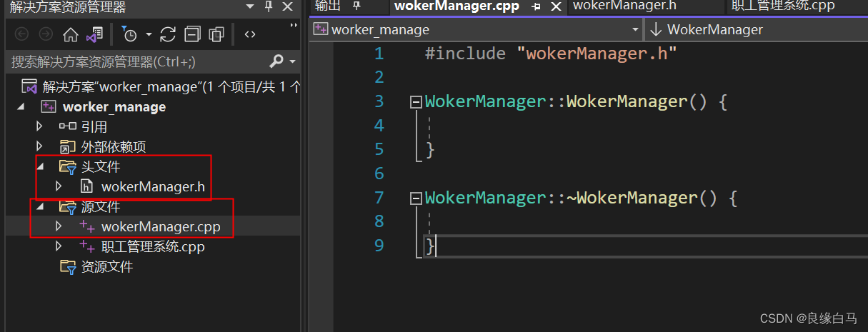Screen dimensions: 868x332
Task: Click the Collapse All icon
Action: pyautogui.click(x=192, y=34)
